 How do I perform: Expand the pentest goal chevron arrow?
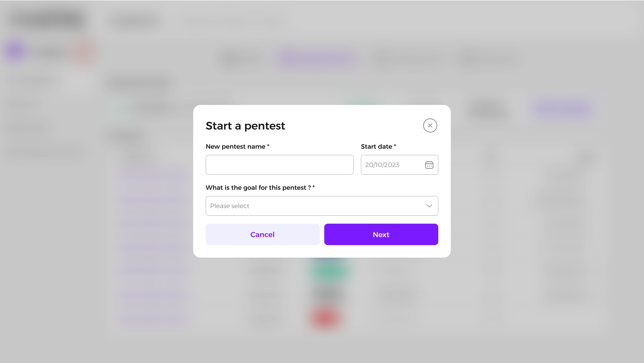[429, 206]
